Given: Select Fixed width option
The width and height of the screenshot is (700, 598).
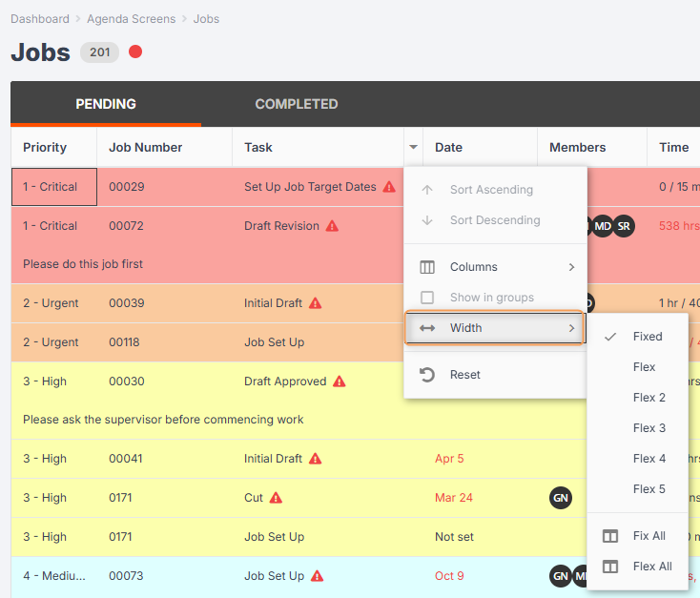Looking at the screenshot, I should 637,337.
